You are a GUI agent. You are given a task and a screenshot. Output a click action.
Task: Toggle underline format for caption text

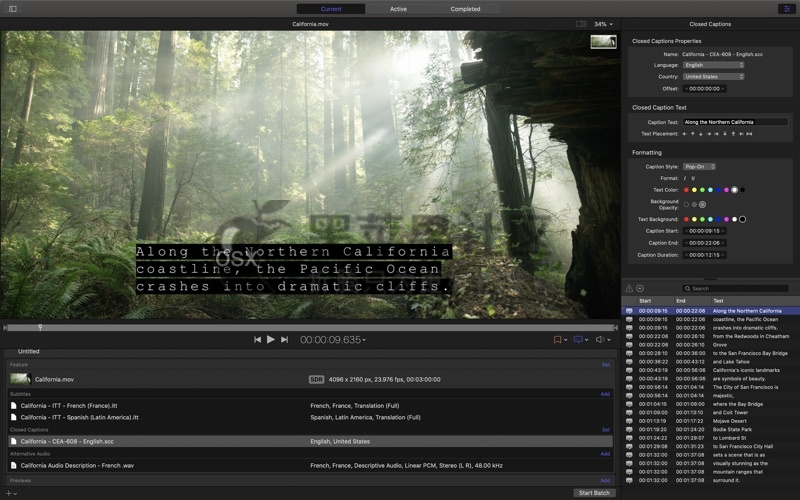693,178
